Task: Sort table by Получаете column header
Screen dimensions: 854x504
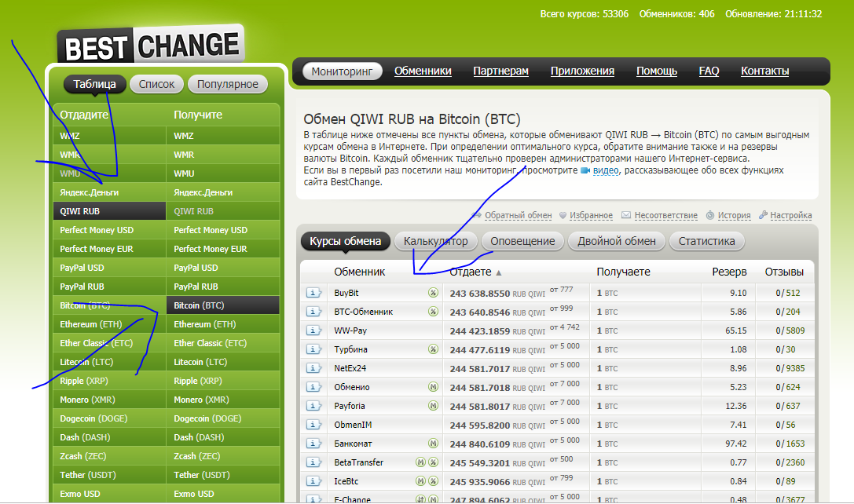Action: (x=623, y=272)
